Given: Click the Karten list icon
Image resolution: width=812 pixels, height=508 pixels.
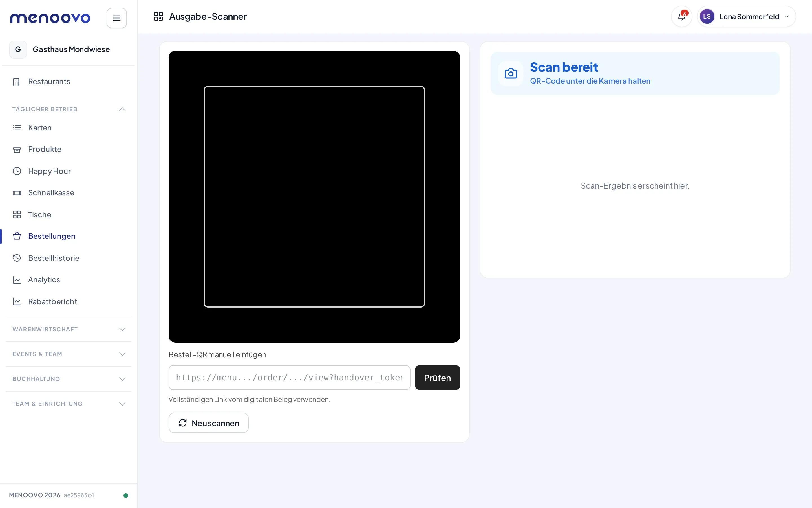Looking at the screenshot, I should tap(17, 128).
